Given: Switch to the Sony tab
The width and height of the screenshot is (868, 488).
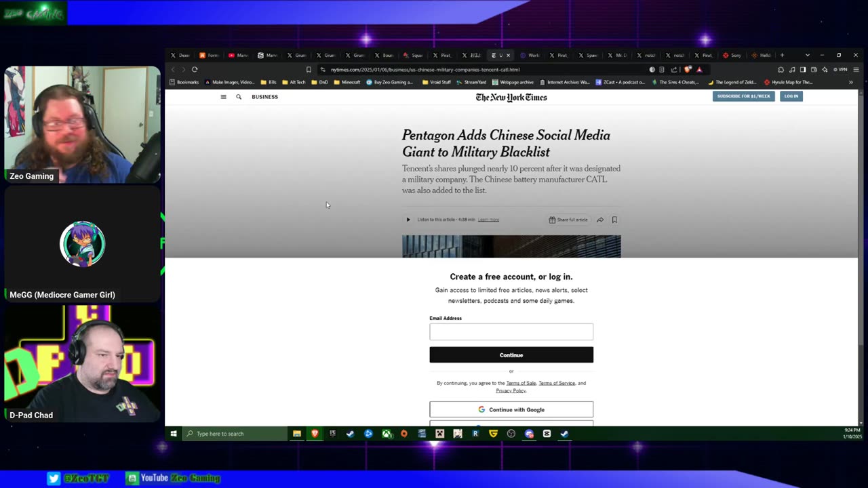Looking at the screenshot, I should click(x=733, y=55).
